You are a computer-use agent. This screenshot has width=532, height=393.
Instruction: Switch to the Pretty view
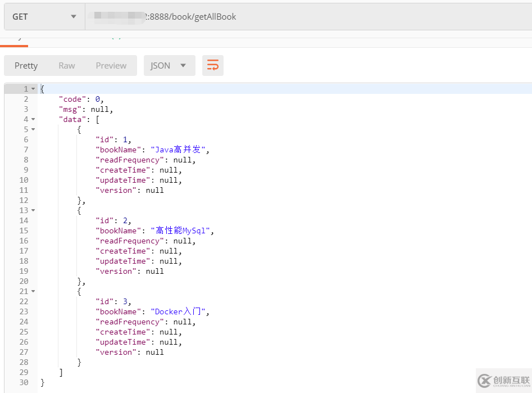point(26,66)
